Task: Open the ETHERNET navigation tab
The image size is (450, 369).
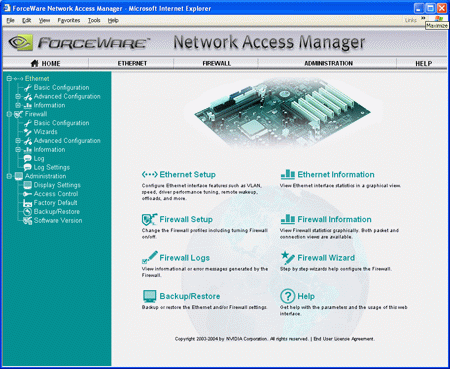Action: tap(132, 63)
